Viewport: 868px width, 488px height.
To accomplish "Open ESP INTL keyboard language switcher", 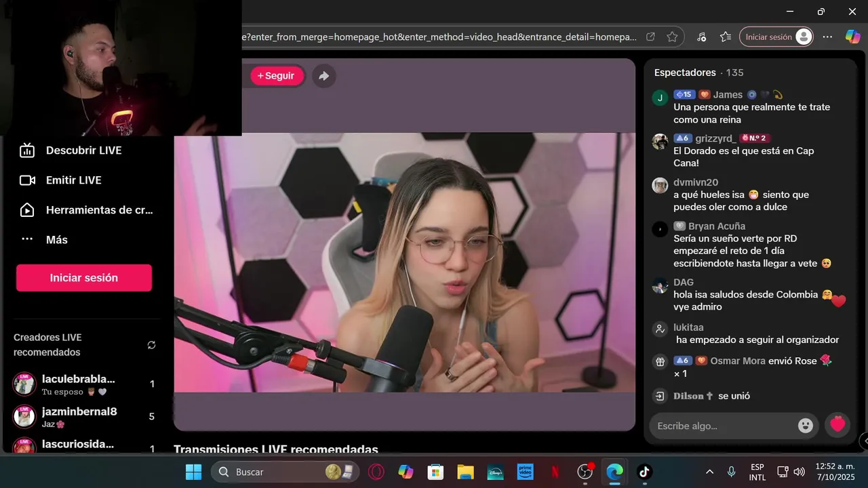I will pos(757,472).
